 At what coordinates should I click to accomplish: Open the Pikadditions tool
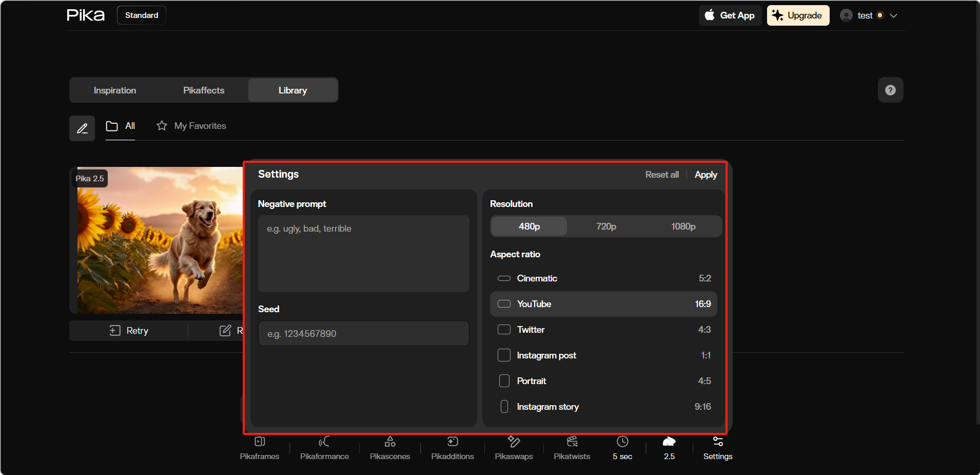[453, 448]
